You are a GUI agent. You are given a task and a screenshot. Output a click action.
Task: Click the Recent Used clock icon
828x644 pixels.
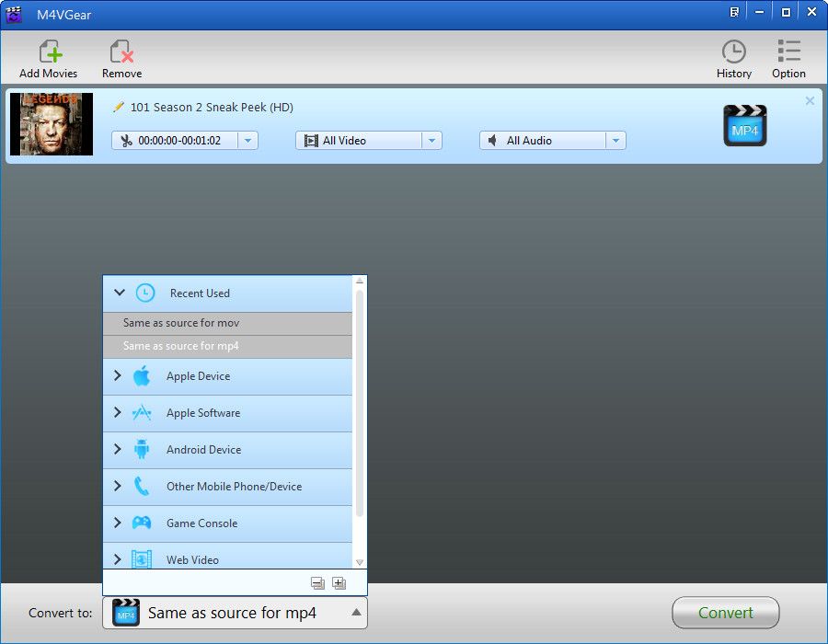click(145, 293)
